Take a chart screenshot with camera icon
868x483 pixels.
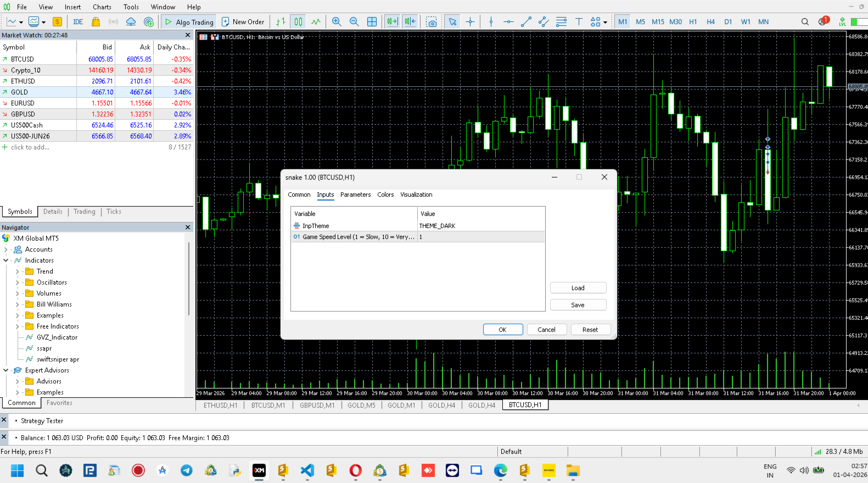point(432,22)
